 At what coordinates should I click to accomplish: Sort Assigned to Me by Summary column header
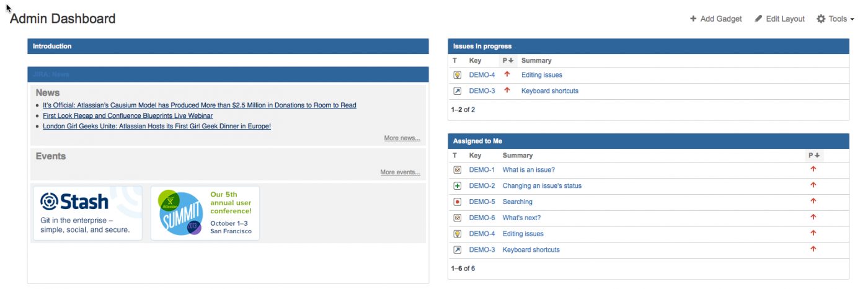(x=517, y=156)
